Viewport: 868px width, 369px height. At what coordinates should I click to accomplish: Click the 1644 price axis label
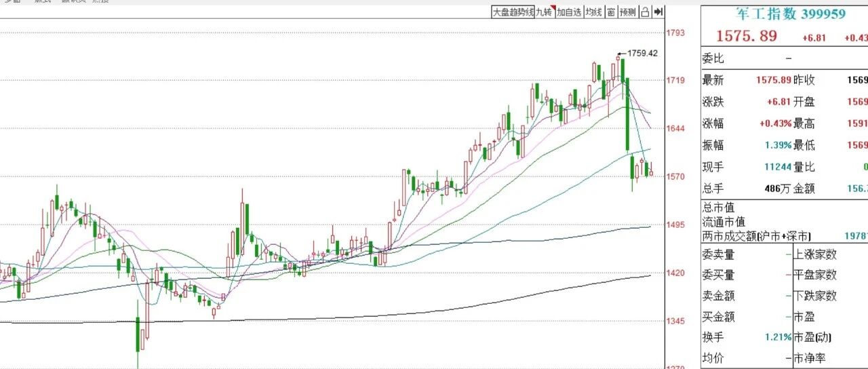point(675,129)
